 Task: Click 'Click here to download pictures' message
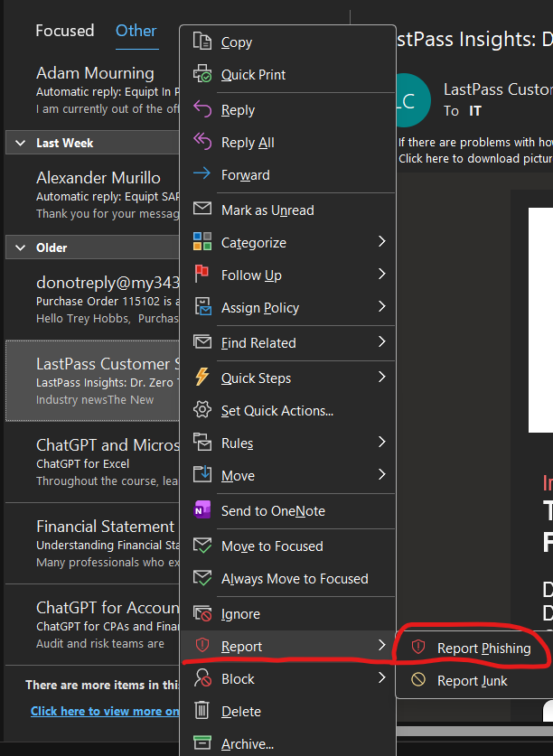tap(475, 159)
